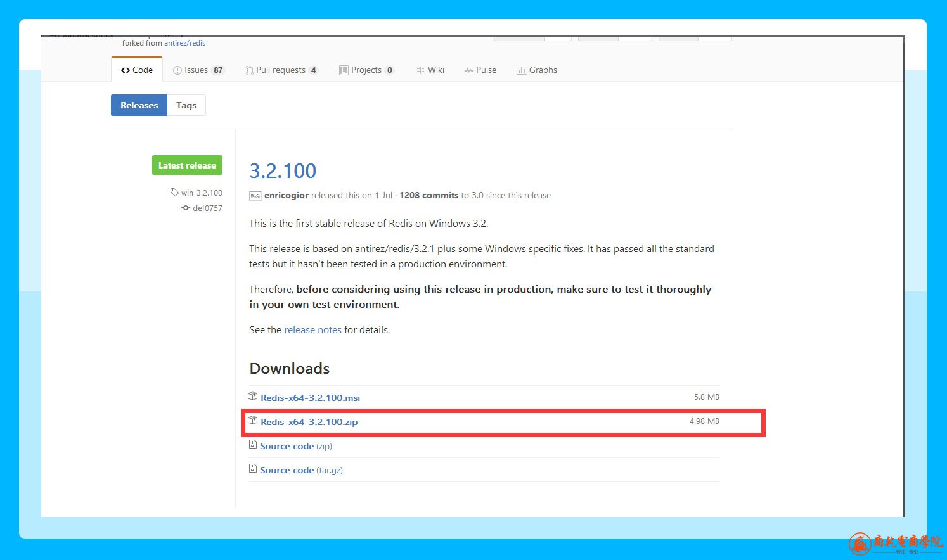Click the green Latest release label

click(x=187, y=165)
